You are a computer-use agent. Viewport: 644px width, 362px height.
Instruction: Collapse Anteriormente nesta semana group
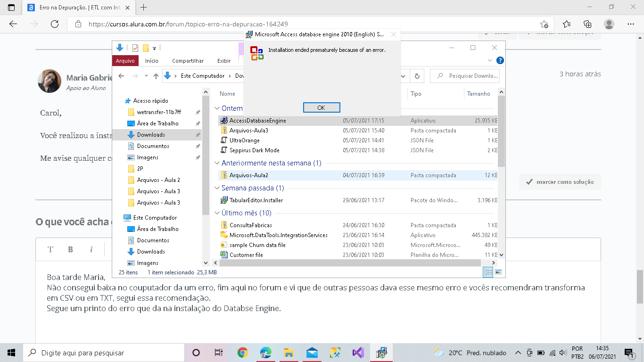(x=217, y=163)
